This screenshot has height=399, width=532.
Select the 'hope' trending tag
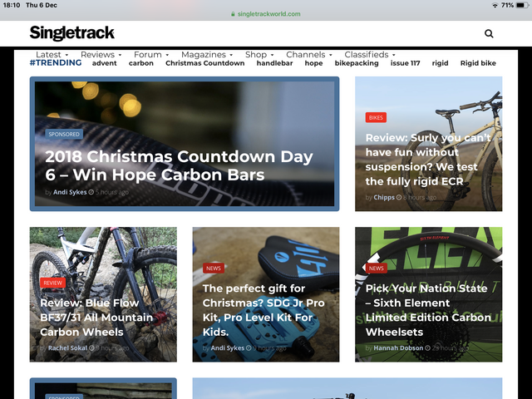tap(313, 63)
